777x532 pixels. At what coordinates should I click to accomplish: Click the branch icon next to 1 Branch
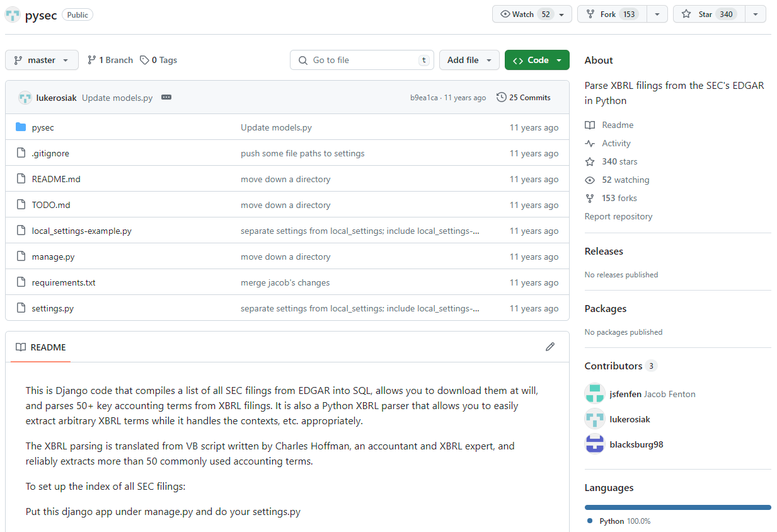[x=92, y=60]
